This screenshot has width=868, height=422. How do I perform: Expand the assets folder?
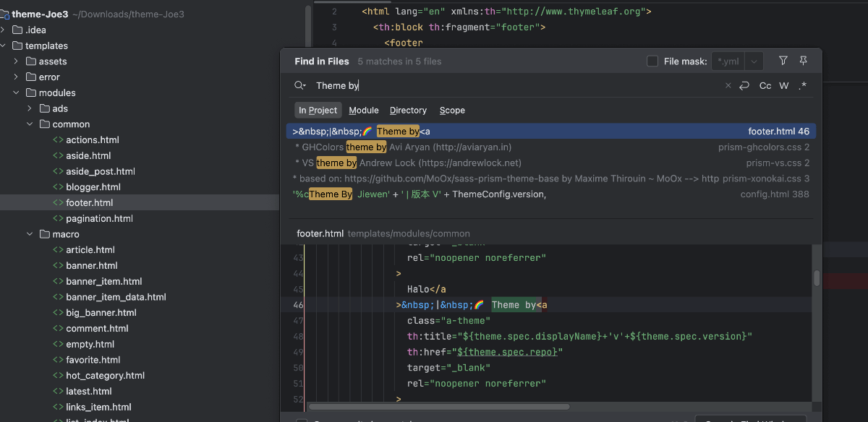point(16,61)
